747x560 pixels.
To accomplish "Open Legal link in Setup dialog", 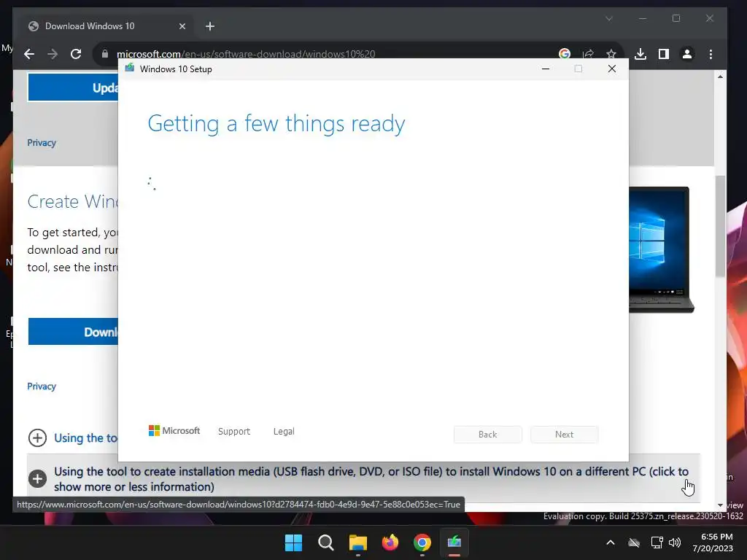I will [x=284, y=432].
